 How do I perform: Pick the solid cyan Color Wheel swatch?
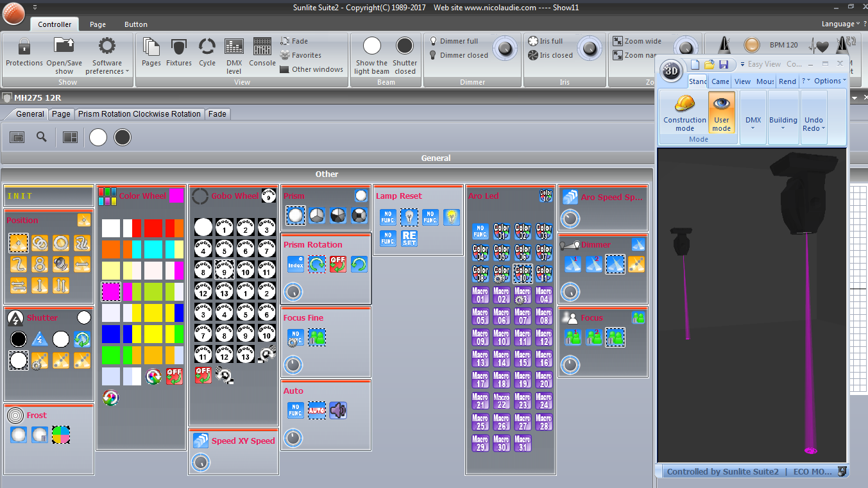153,249
